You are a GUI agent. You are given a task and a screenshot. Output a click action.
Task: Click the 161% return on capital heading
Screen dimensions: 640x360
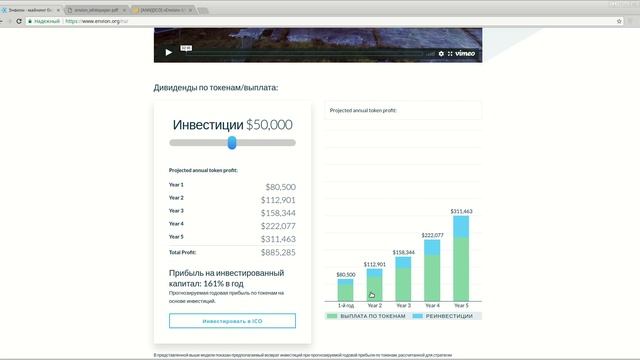227,278
